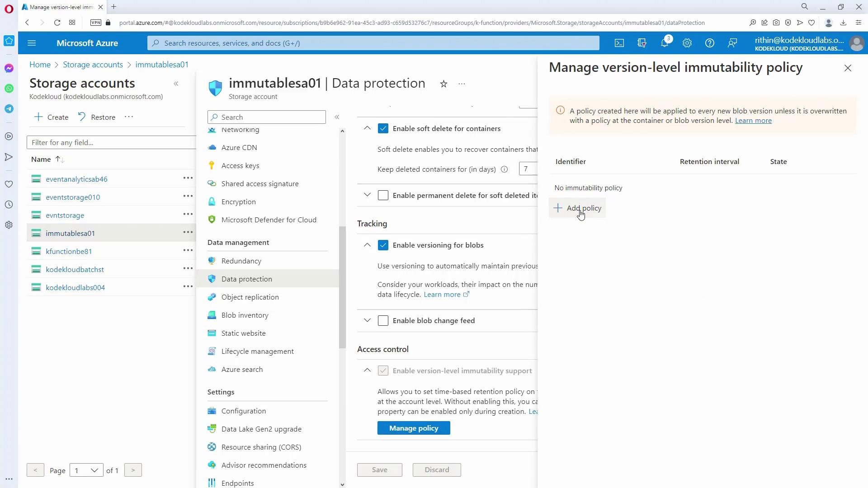Open Lifecycle management menu item
The image size is (868, 488).
257,352
